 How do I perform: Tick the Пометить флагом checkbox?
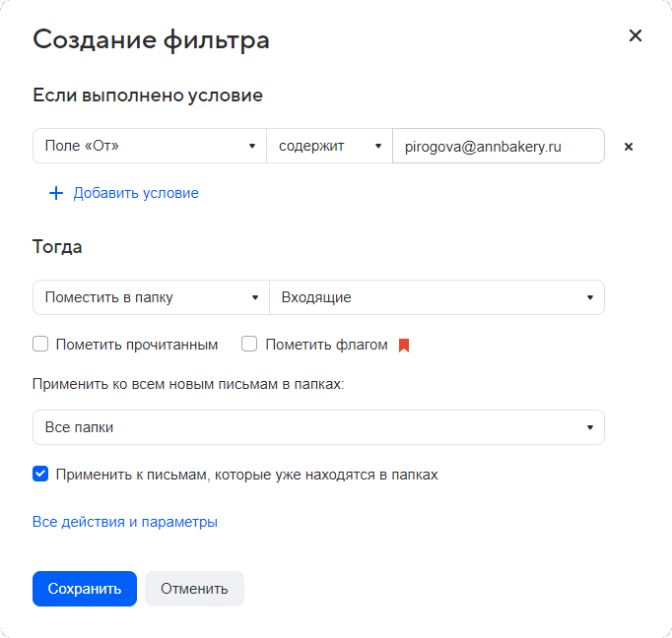click(x=249, y=345)
